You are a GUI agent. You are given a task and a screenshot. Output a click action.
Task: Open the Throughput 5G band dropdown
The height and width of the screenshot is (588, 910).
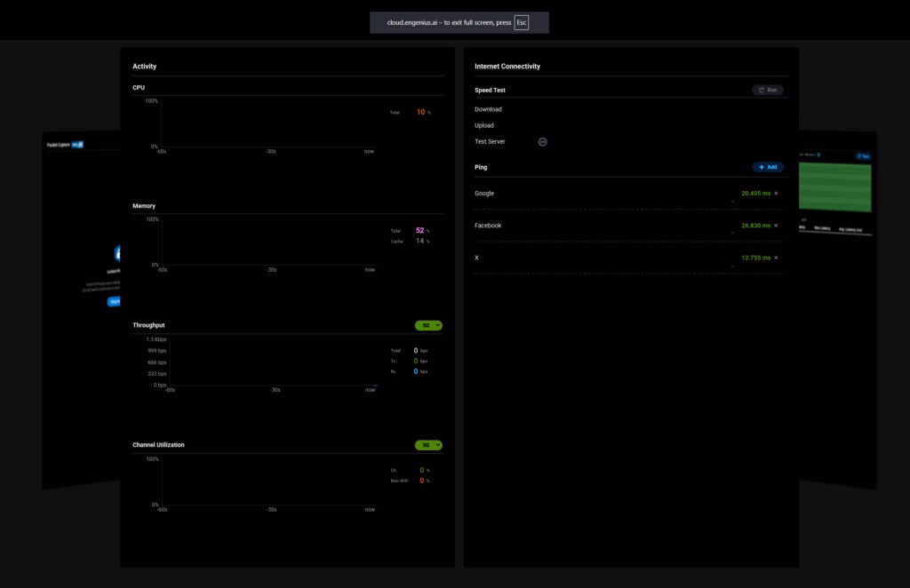pos(428,326)
